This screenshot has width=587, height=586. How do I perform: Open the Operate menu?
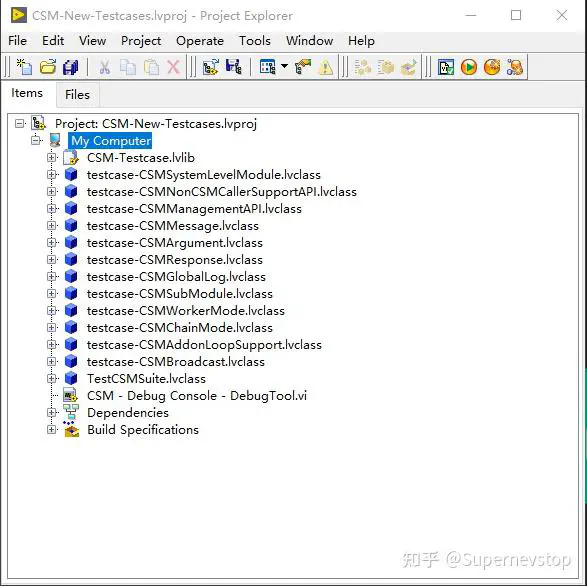pos(200,40)
